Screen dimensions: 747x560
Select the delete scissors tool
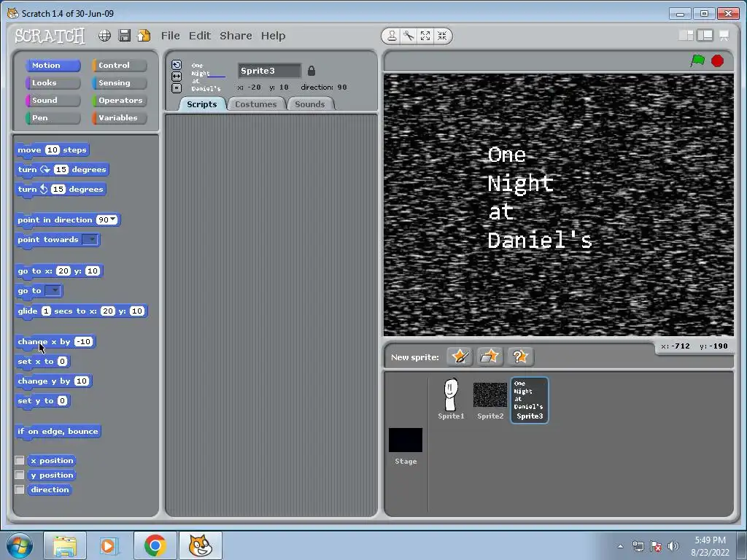pyautogui.click(x=409, y=36)
